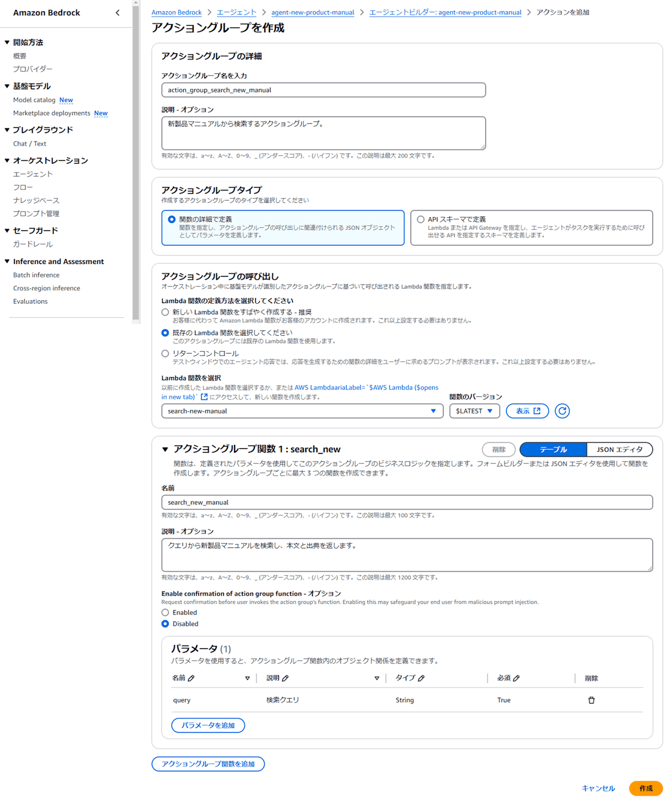Open the search-new-manual Lambda function dropdown
The width and height of the screenshot is (672, 804).
pos(302,411)
